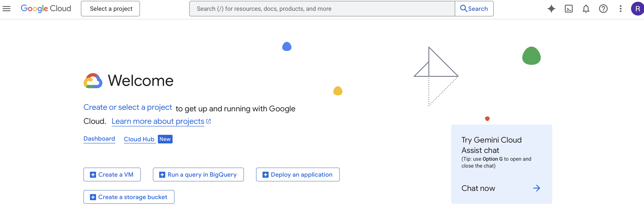Click Run a query in BigQuery

[x=198, y=174]
